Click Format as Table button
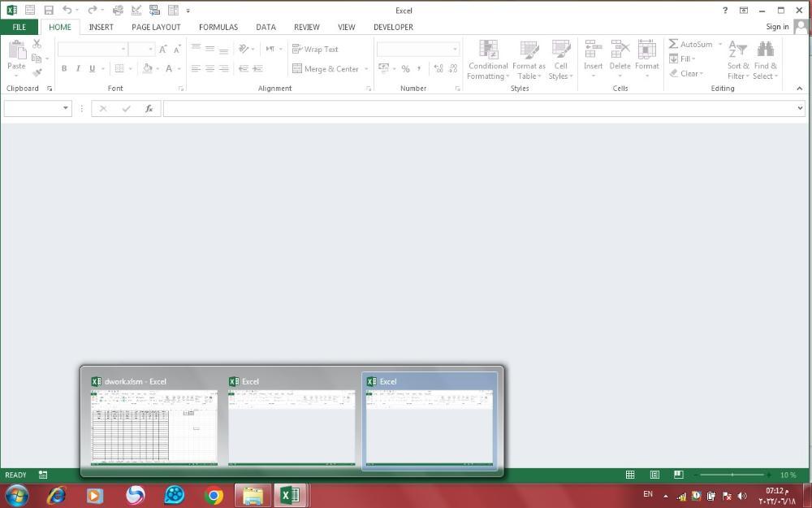The height and width of the screenshot is (508, 812). click(x=529, y=60)
